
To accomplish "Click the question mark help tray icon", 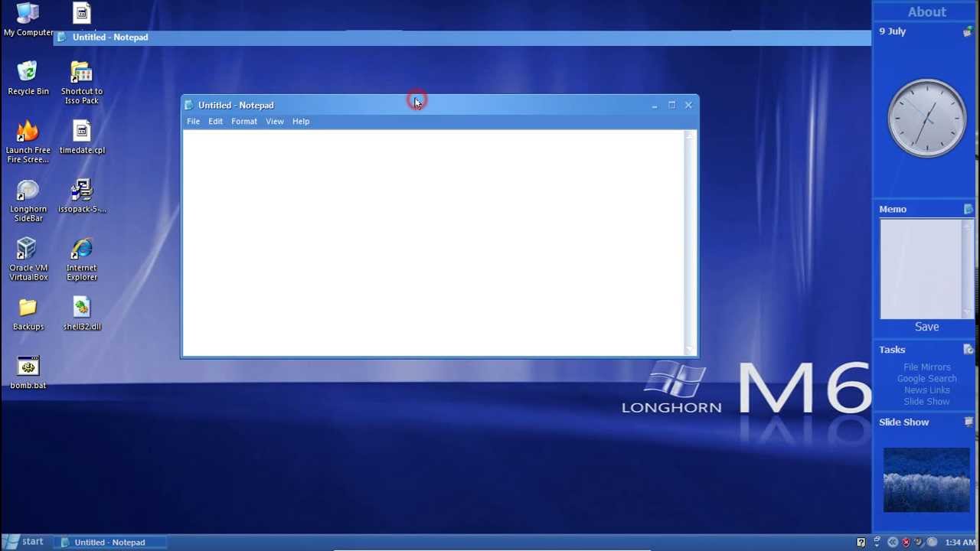I will (x=861, y=542).
